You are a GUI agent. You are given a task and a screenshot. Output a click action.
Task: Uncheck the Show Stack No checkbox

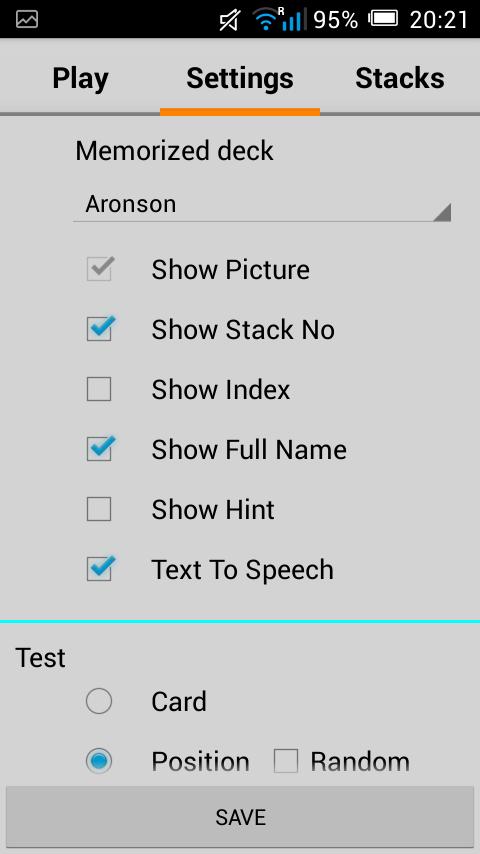click(x=100, y=329)
